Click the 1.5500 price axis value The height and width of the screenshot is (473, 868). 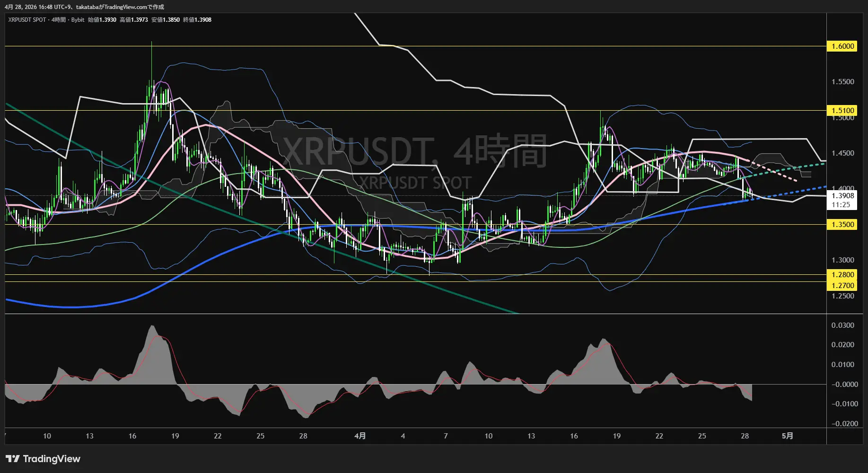[x=842, y=82]
